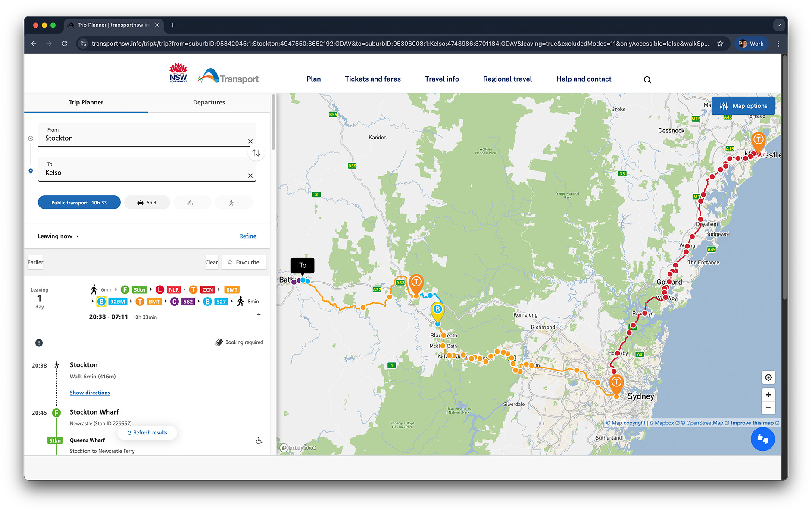Open Map options
Screen dimensions: 812x512
(x=743, y=106)
